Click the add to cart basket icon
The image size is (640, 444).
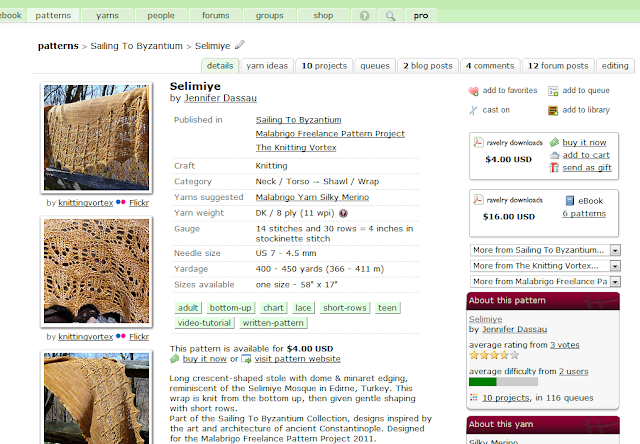(554, 155)
